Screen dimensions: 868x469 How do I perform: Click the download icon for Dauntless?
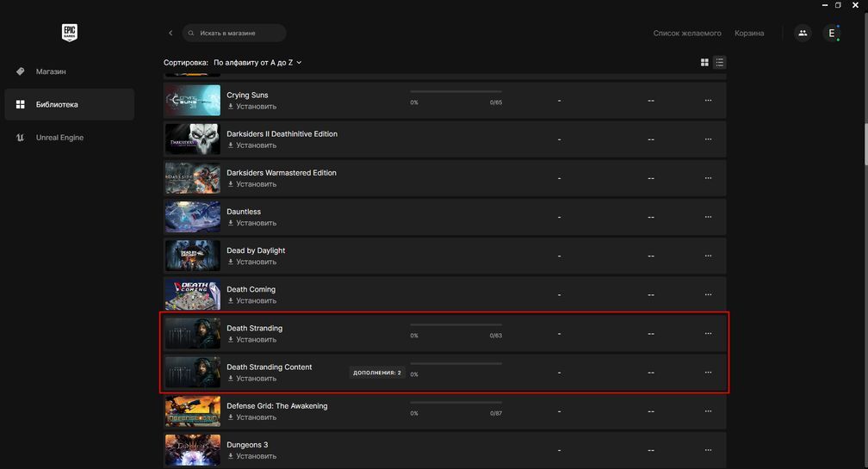point(231,223)
